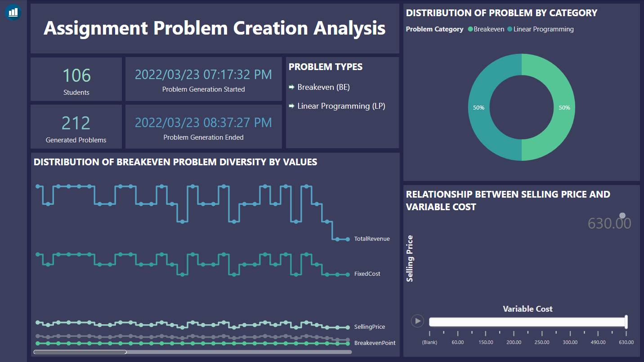Click the arrow icon next to Linear Programming (LP)
Image resolution: width=644 pixels, height=362 pixels.
pos(291,106)
